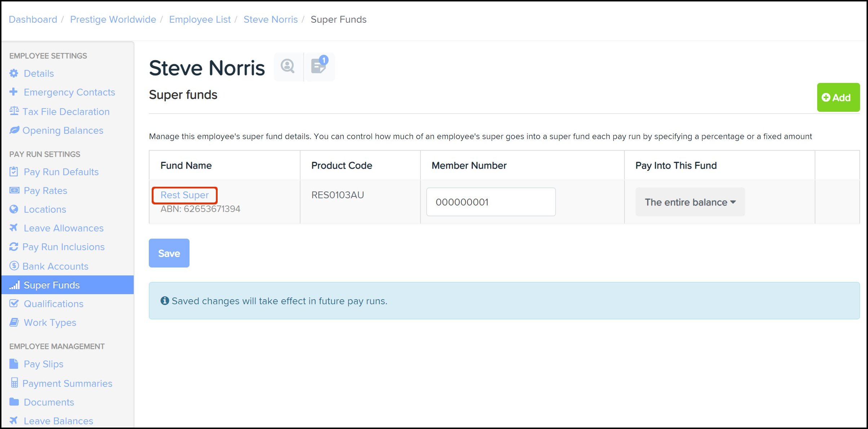Viewport: 868px width, 429px height.
Task: Click the scales icon for Tax File Declaration
Action: pyautogui.click(x=14, y=111)
